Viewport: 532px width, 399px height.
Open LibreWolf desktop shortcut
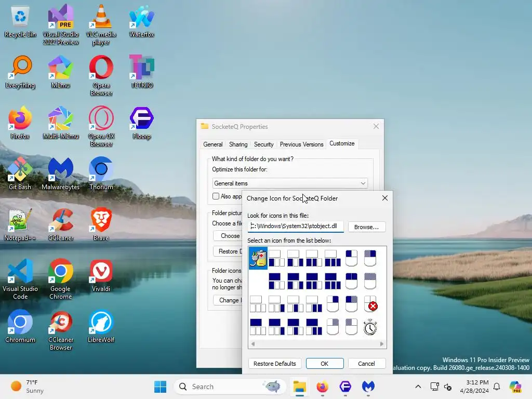pos(101,326)
